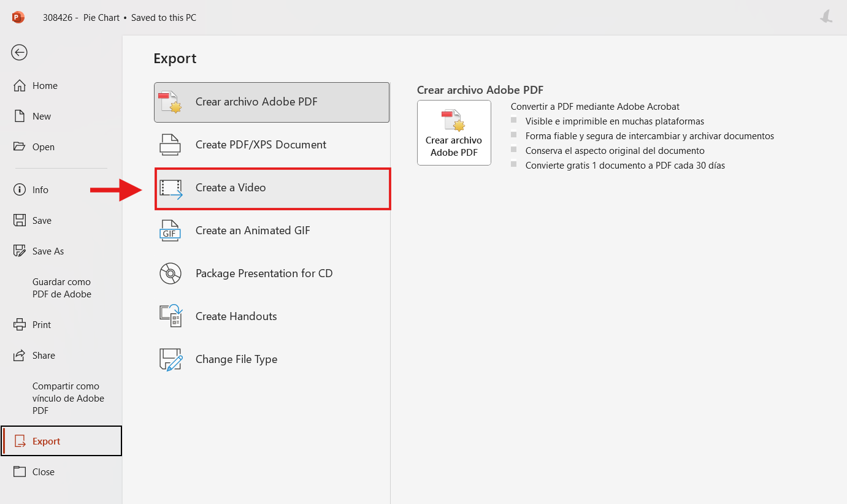Click the animated GIF file icon
Viewport: 847px width, 504px height.
click(x=170, y=231)
